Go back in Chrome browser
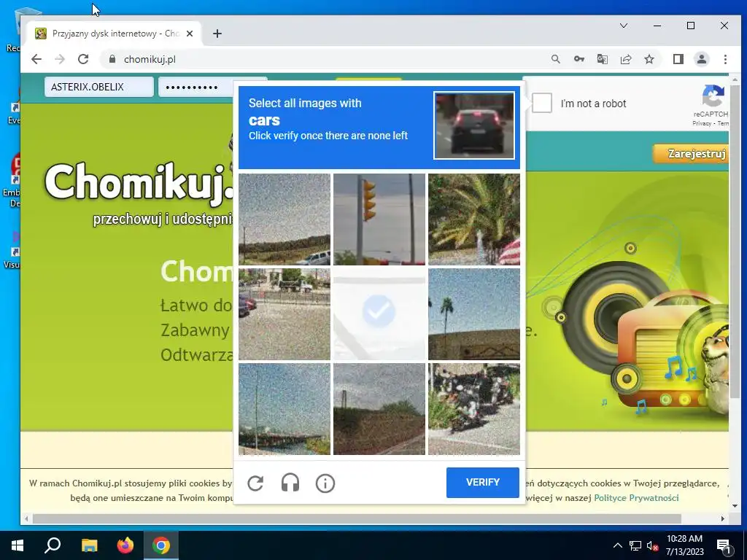 pyautogui.click(x=36, y=59)
